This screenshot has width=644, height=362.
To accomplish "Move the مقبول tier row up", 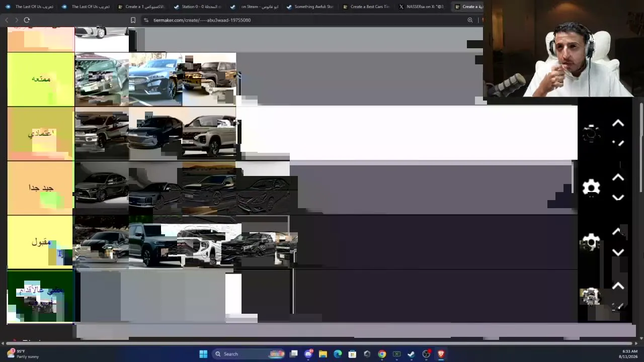I will pos(618,232).
